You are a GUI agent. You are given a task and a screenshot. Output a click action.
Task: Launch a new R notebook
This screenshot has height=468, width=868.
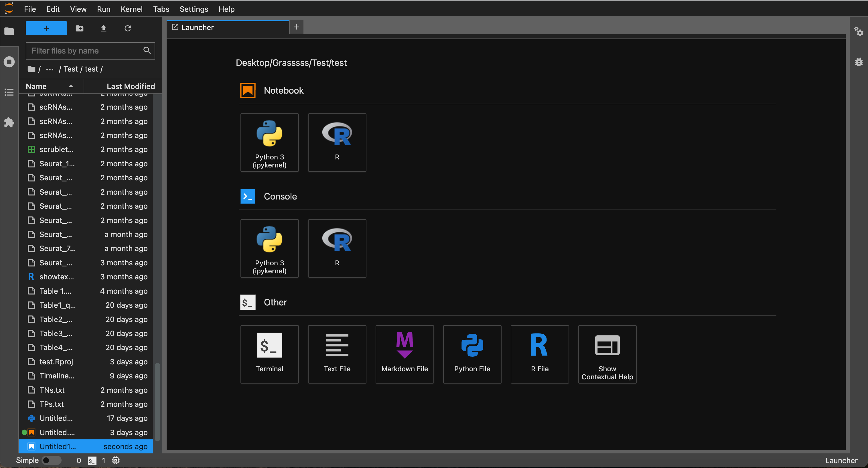tap(337, 142)
